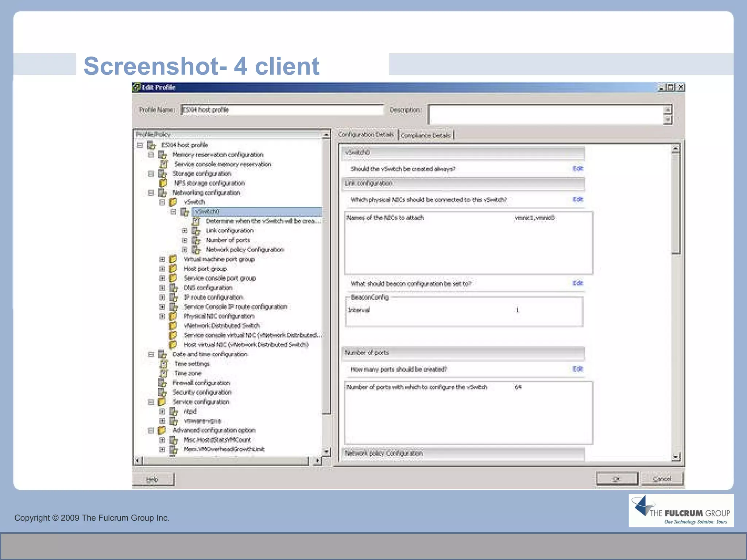Select the Advanced configuration option row
Screen dimensions: 747x560
pyautogui.click(x=214, y=431)
